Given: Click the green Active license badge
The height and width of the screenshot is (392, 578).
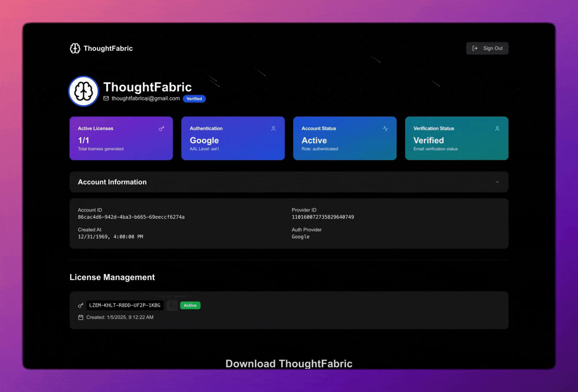Looking at the screenshot, I should tap(190, 306).
